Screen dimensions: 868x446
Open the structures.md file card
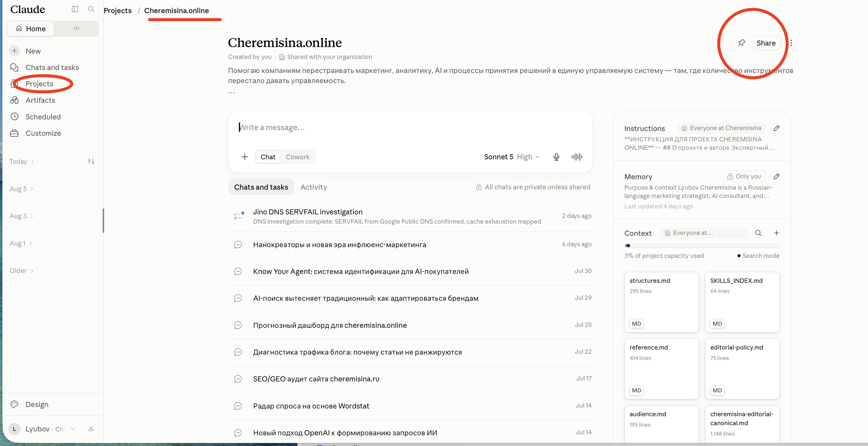(662, 302)
